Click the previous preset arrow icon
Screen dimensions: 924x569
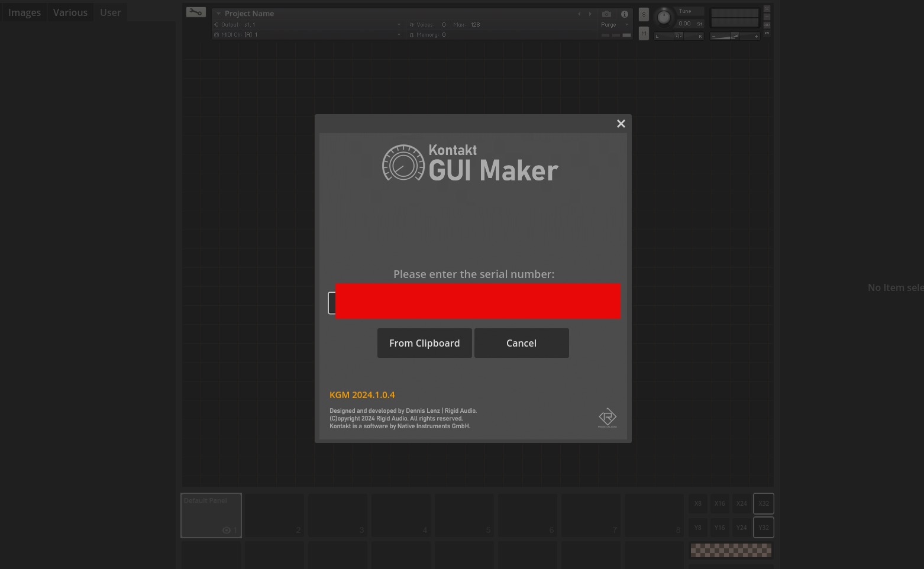(579, 14)
